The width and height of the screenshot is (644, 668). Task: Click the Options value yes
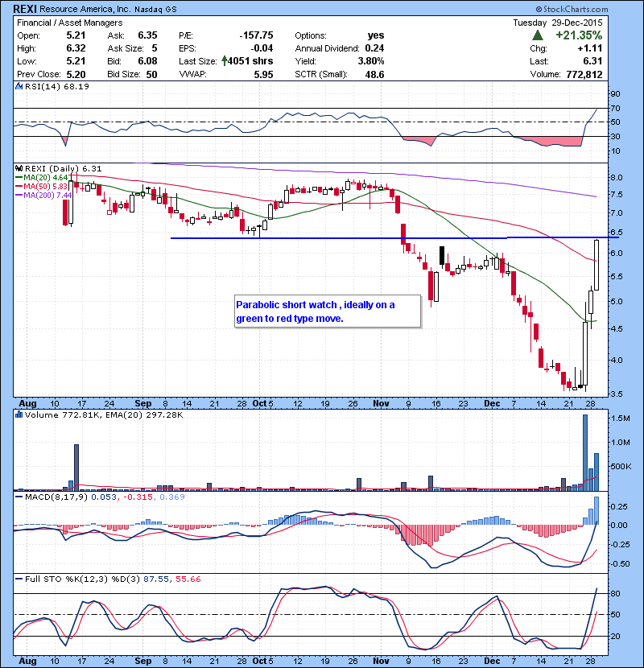coord(376,35)
